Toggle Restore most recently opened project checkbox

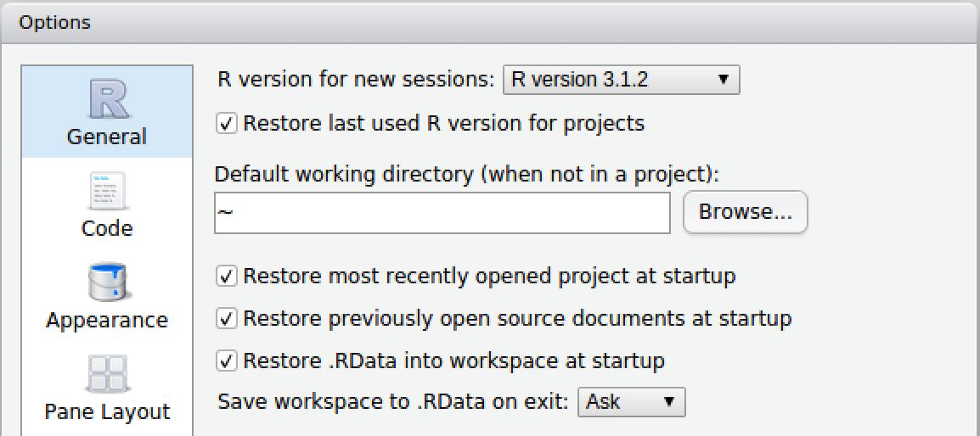(227, 276)
